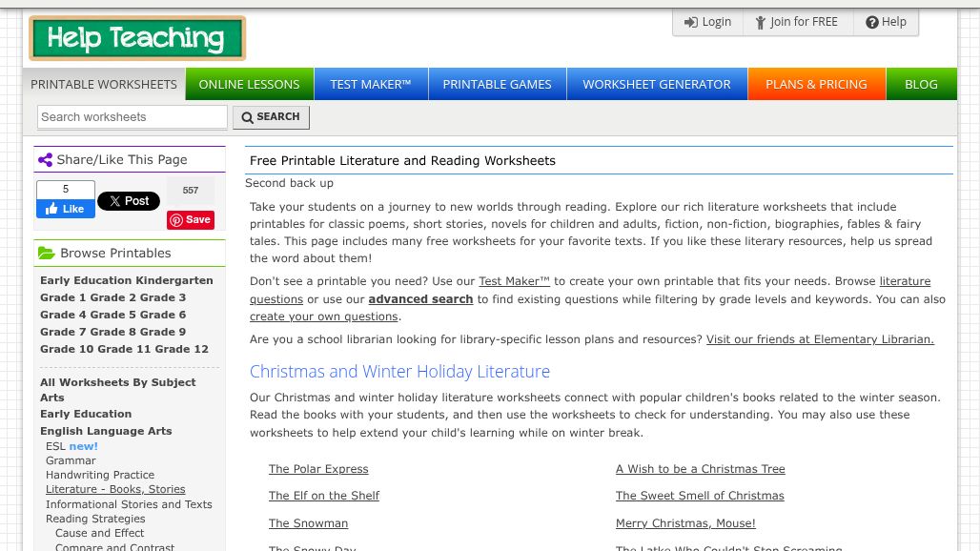Click inside the Search worksheets field
Screen dimensions: 980x551
132,116
